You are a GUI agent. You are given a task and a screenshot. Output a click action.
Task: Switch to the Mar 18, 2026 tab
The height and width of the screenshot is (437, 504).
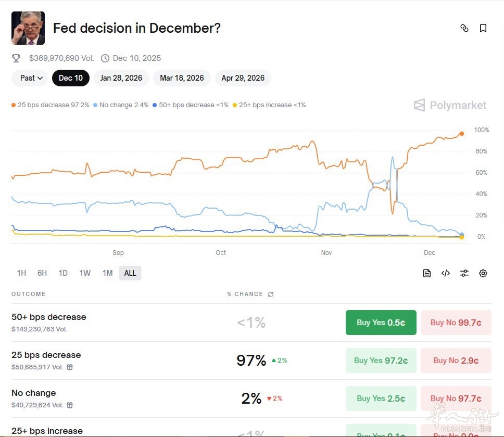(182, 78)
